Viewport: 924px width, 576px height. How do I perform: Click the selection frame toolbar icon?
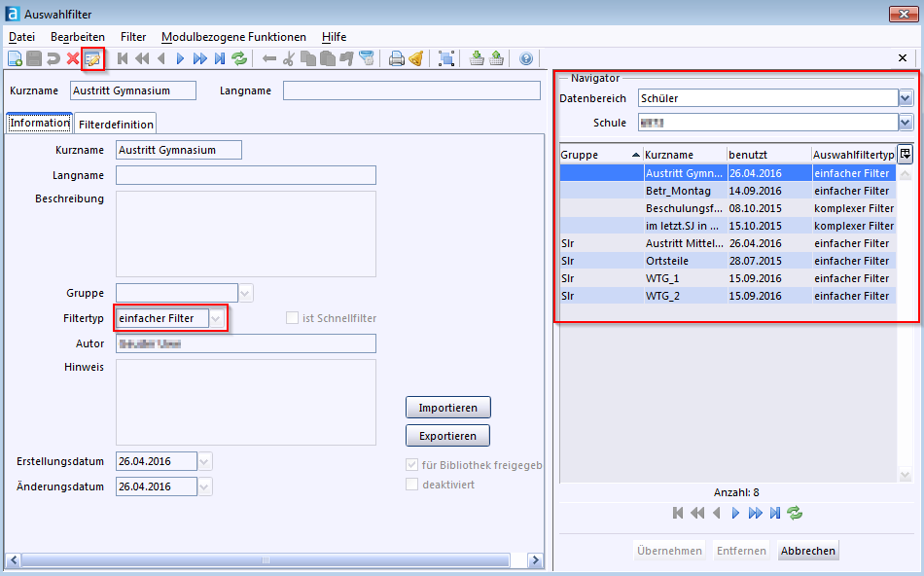446,58
